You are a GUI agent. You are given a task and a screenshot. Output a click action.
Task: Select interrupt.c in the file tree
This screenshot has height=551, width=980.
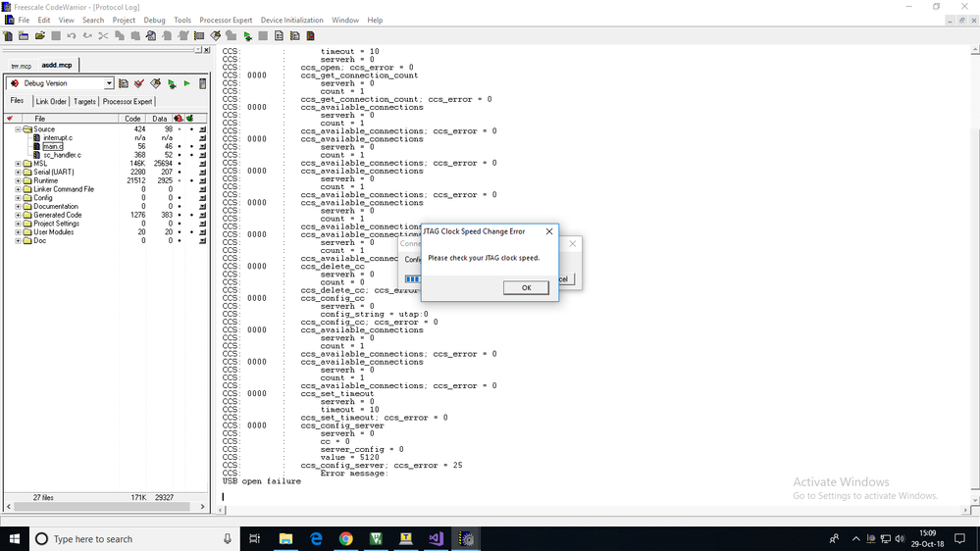click(x=58, y=138)
